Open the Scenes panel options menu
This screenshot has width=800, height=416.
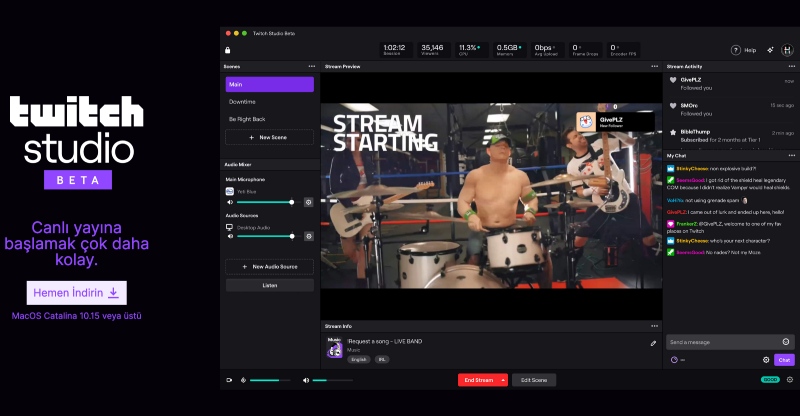tap(312, 66)
